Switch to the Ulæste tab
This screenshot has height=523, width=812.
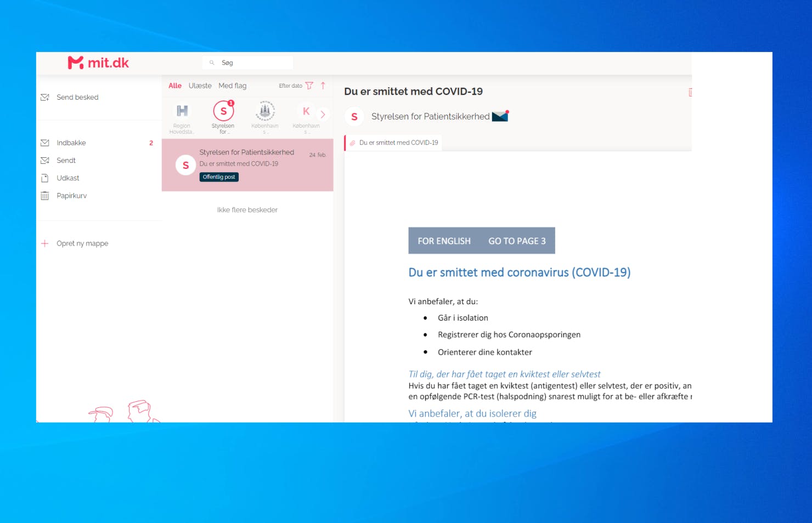pos(200,86)
